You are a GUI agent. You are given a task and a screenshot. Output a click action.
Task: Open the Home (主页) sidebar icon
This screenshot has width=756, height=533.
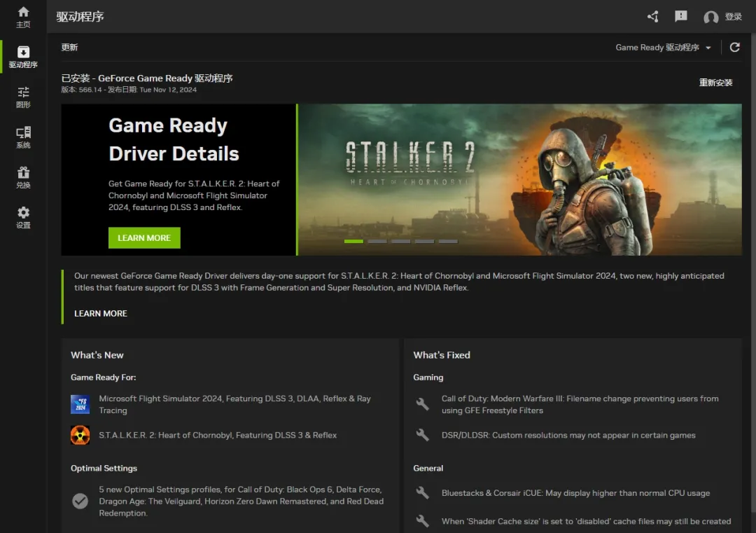(x=23, y=13)
